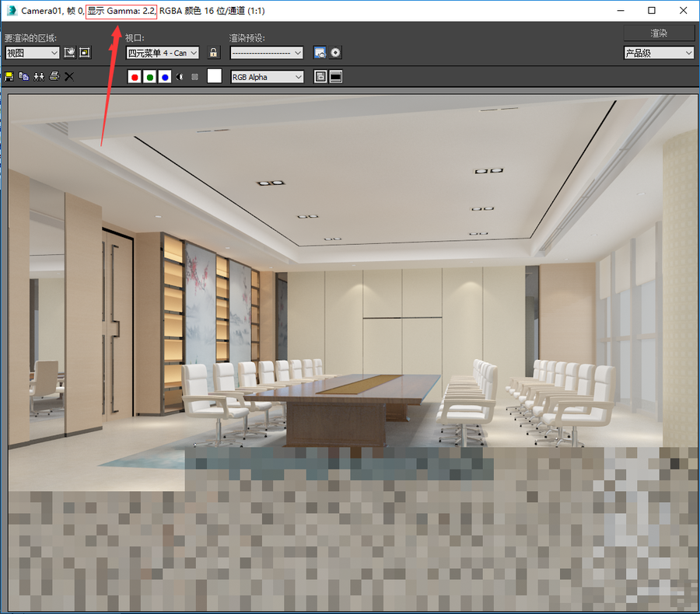This screenshot has height=614, width=700.
Task: Toggle the alpha channel display
Action: [180, 77]
